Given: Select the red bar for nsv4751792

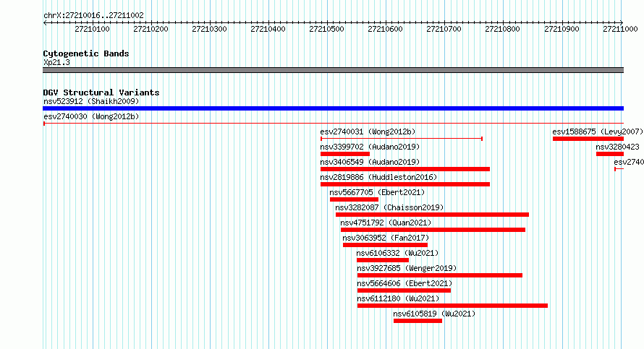Looking at the screenshot, I should pyautogui.click(x=433, y=230).
